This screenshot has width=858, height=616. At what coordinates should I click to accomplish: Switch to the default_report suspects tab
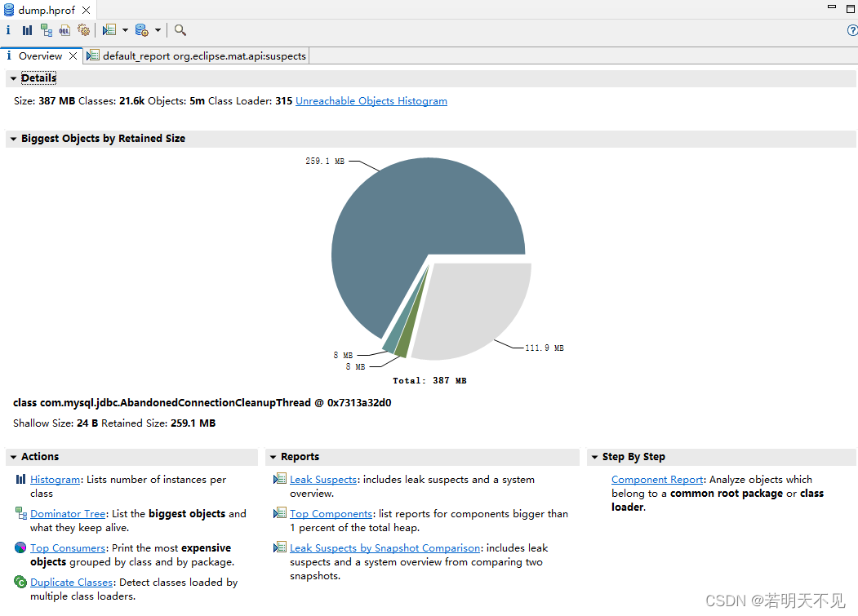(196, 55)
